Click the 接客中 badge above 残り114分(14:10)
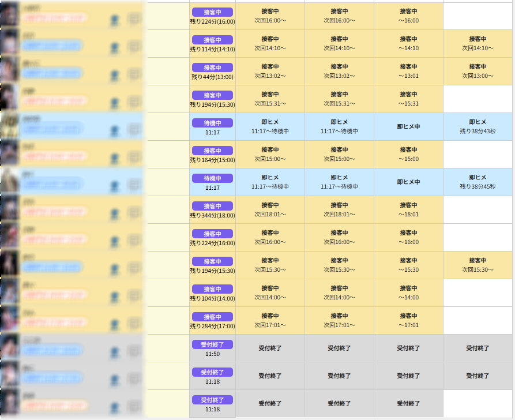515x420 pixels. [x=212, y=40]
